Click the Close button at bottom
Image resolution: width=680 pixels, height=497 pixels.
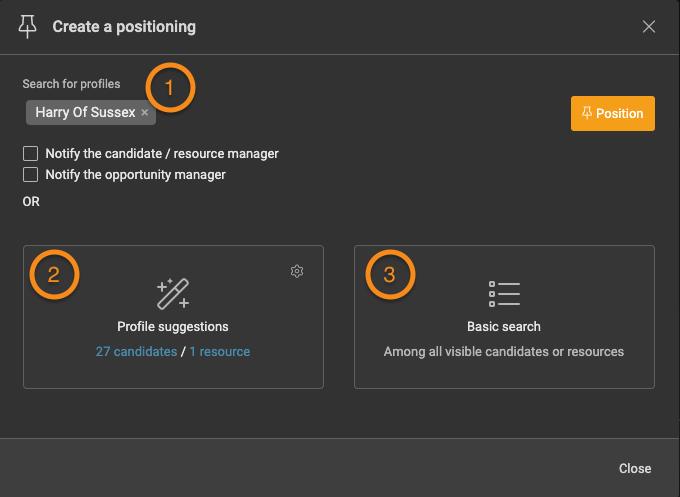pos(635,468)
